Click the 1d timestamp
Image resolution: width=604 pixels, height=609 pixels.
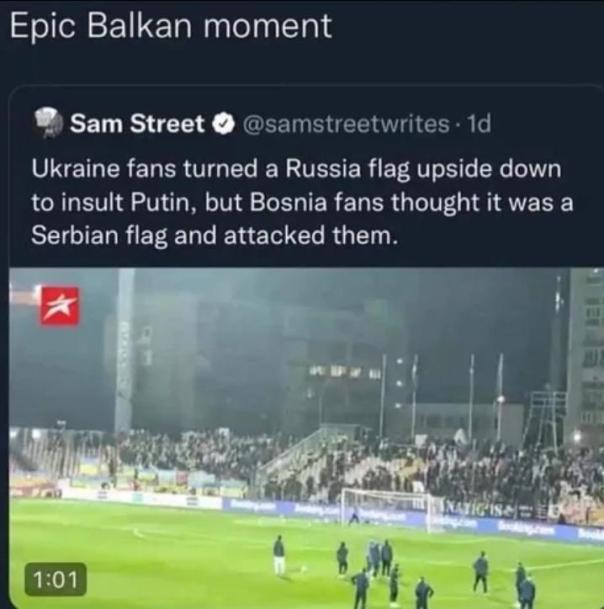click(x=480, y=124)
